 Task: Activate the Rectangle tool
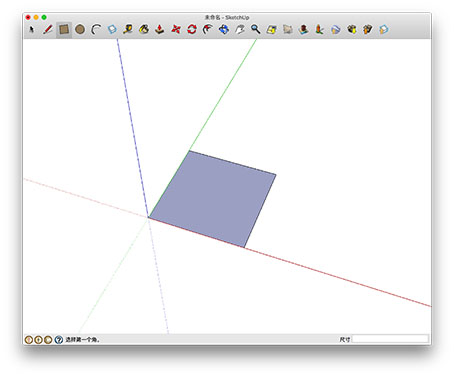click(x=64, y=30)
